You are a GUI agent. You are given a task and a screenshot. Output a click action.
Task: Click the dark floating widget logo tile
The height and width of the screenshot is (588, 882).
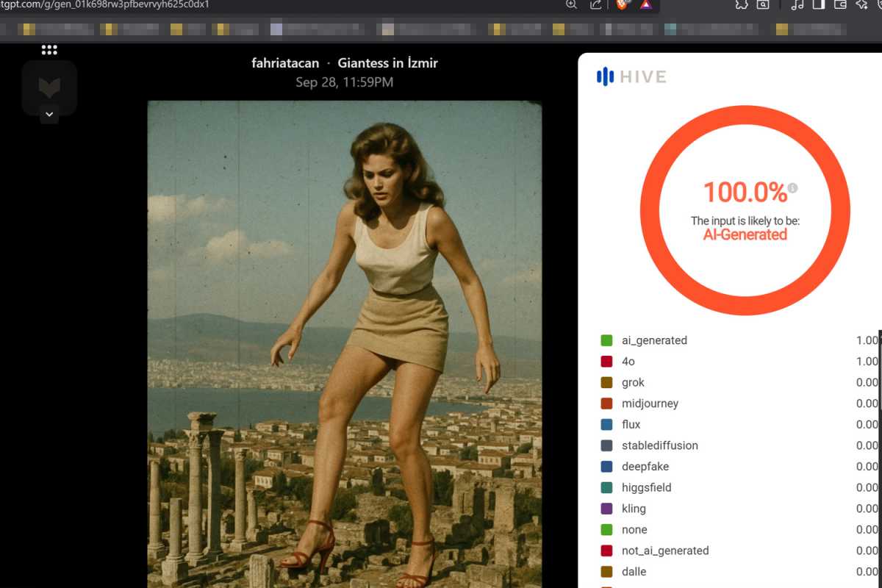pyautogui.click(x=49, y=88)
